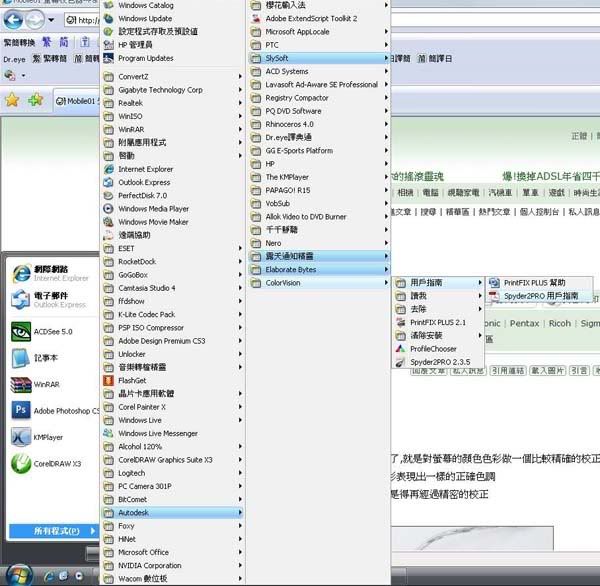
Task: Open the Rhinoceros 4.0 folder
Action: coord(319,124)
